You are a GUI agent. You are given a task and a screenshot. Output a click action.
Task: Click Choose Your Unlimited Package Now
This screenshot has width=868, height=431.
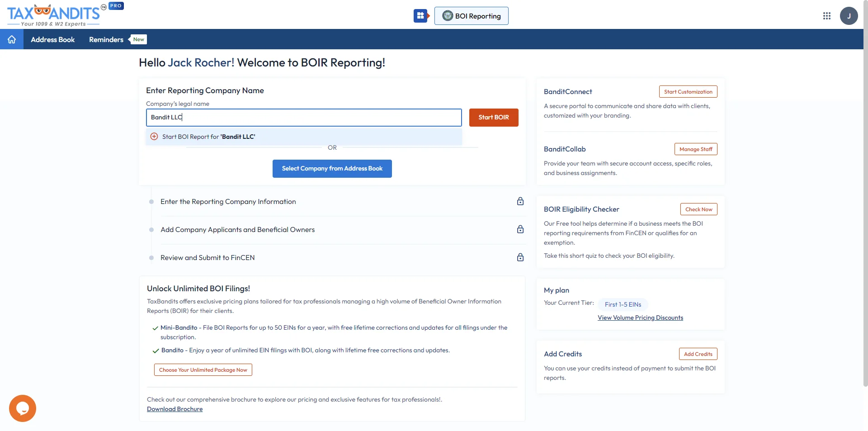203,370
